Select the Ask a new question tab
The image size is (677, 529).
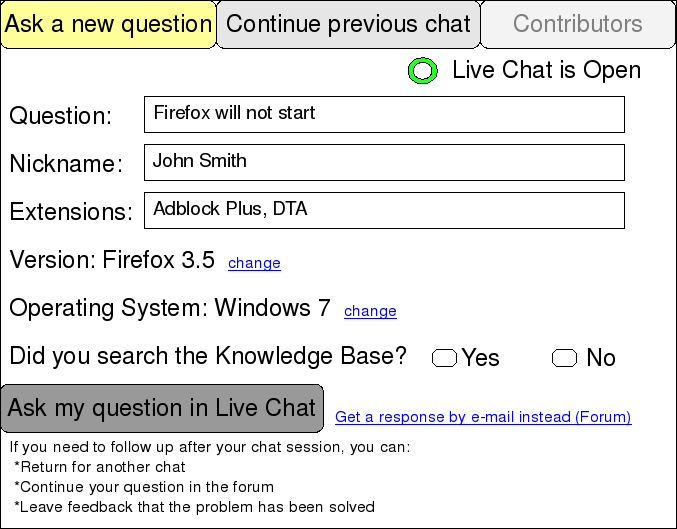[x=108, y=24]
